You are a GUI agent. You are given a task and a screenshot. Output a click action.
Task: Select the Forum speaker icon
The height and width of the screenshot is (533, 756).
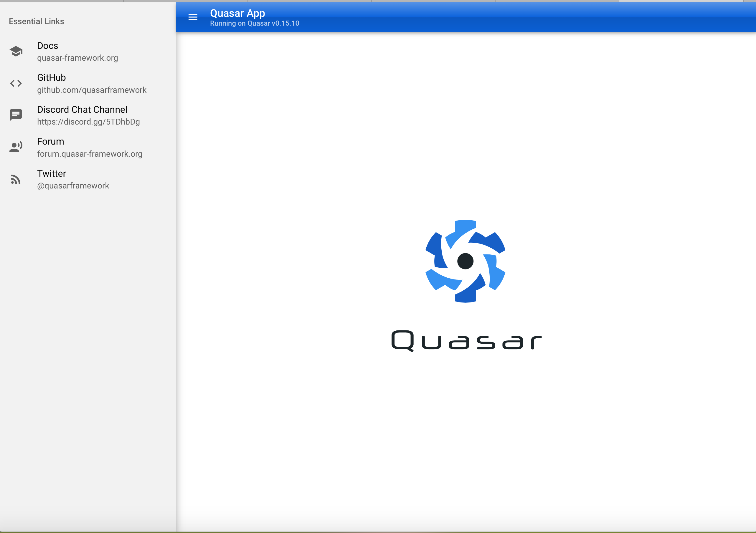(x=16, y=146)
